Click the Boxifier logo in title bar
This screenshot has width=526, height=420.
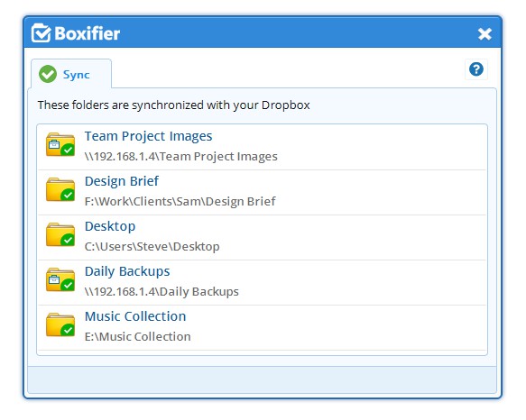(x=76, y=33)
